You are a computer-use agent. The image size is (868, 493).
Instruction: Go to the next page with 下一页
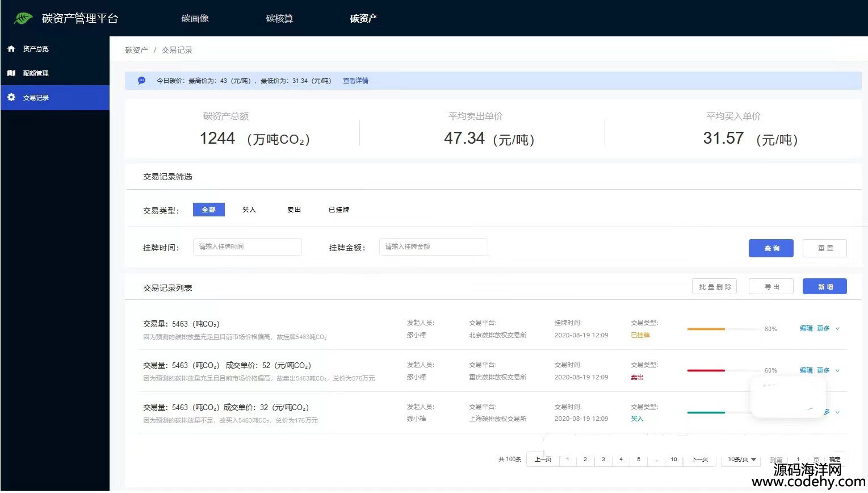coord(700,459)
